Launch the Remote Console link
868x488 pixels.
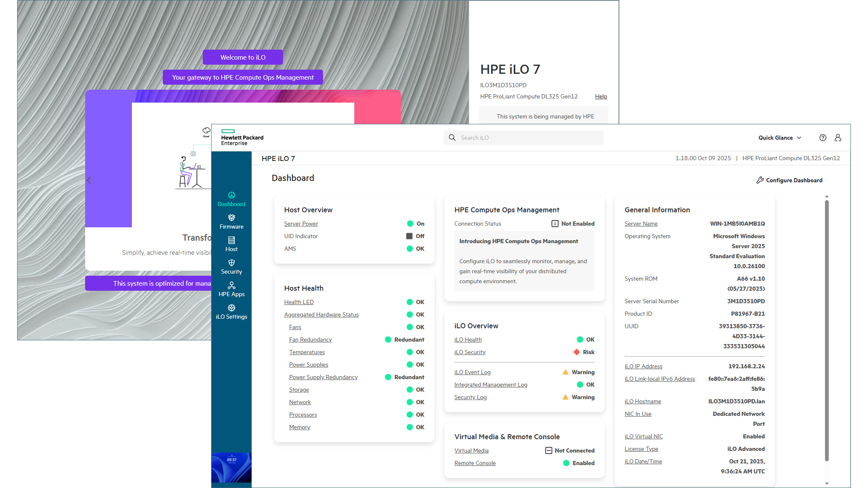tap(475, 463)
